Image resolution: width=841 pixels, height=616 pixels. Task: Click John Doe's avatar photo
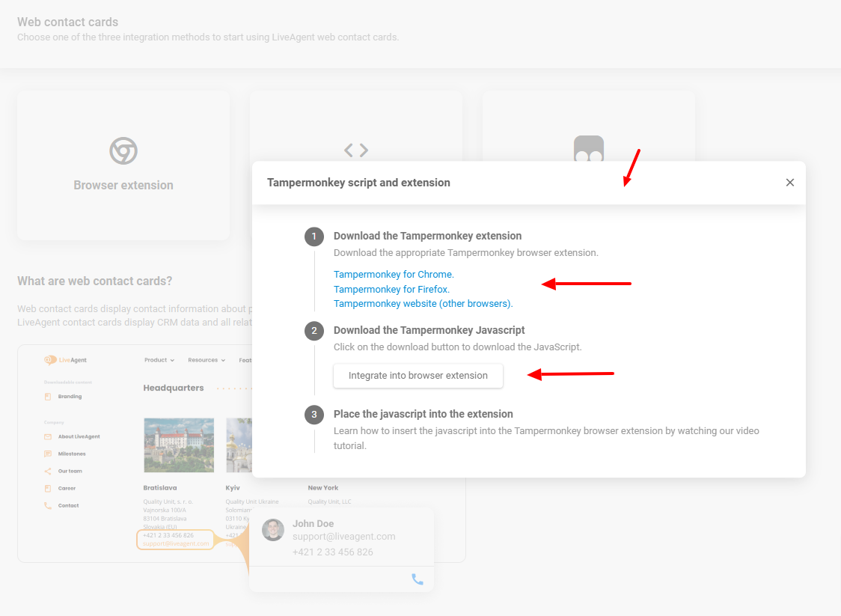[273, 530]
